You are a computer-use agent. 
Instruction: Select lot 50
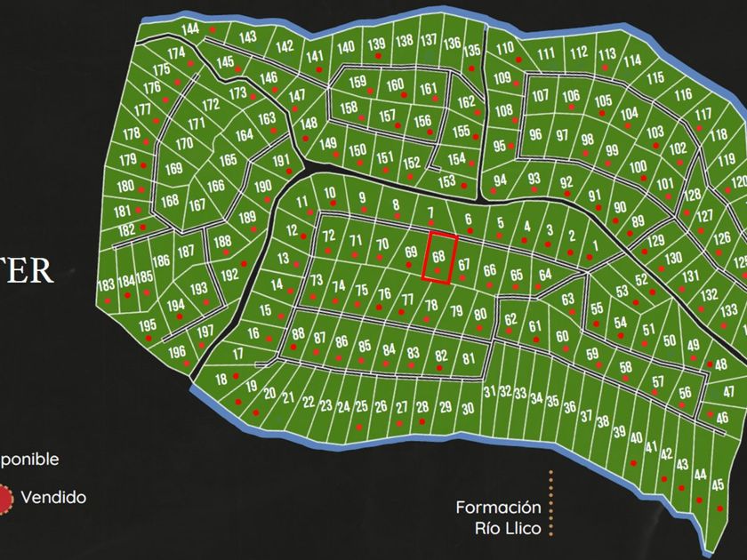pyautogui.click(x=670, y=340)
